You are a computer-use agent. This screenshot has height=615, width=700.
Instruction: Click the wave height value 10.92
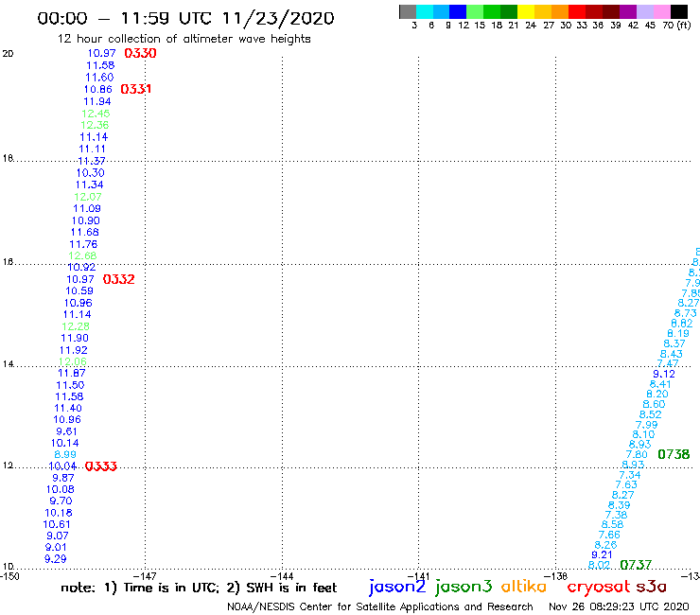[81, 267]
